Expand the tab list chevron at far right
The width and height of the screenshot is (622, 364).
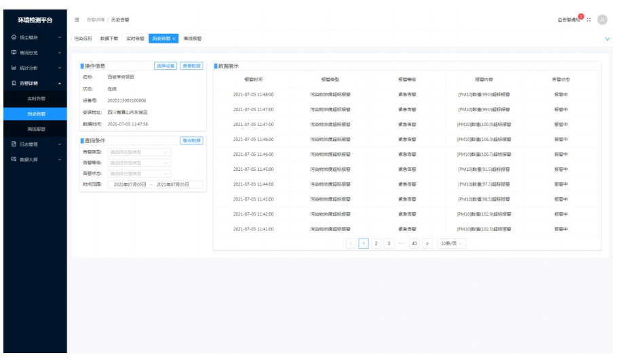click(x=606, y=39)
